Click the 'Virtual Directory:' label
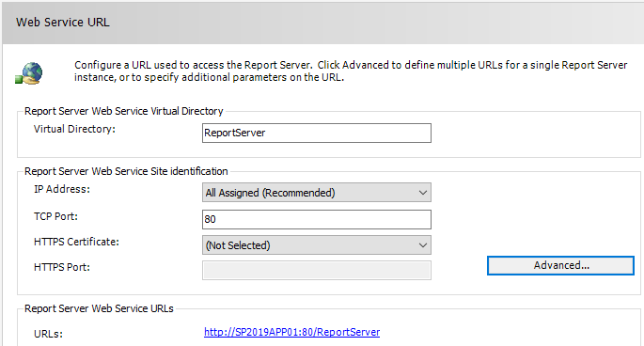The image size is (644, 346). (x=74, y=129)
